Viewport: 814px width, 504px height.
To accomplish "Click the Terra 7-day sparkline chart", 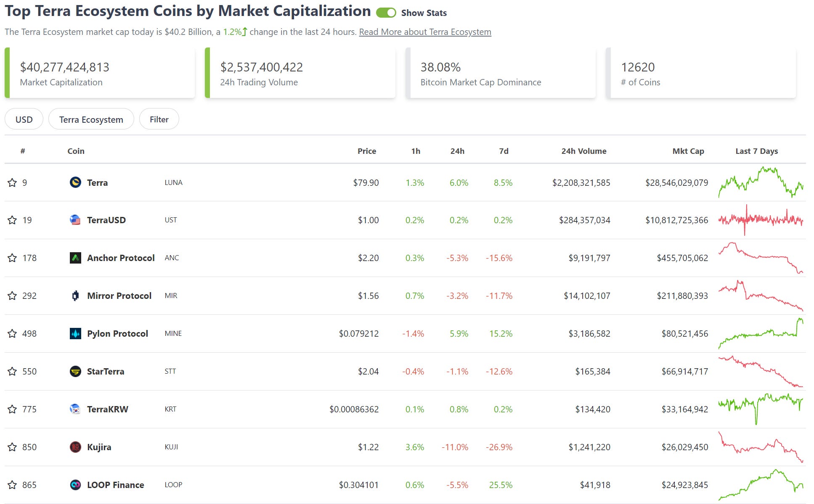I will click(761, 182).
